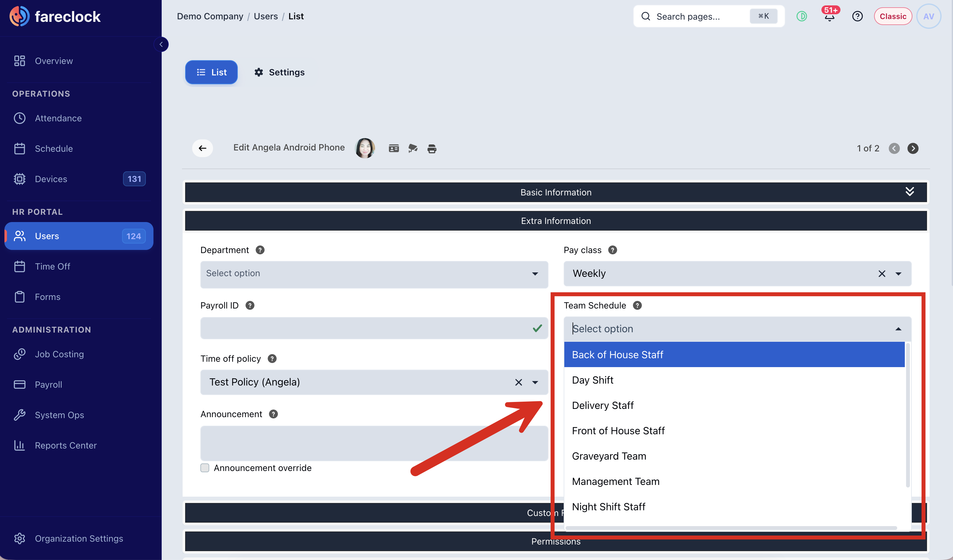
Task: Go back using the left arrow button
Action: point(203,148)
